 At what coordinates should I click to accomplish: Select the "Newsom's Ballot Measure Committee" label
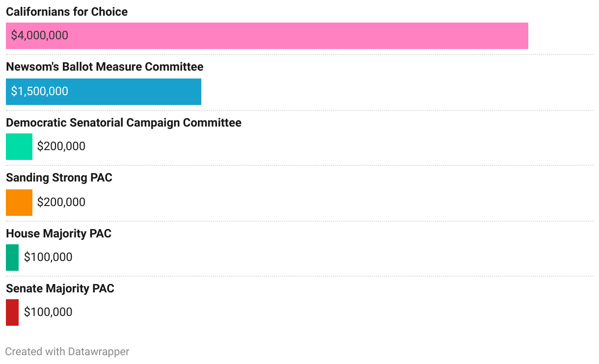(105, 67)
